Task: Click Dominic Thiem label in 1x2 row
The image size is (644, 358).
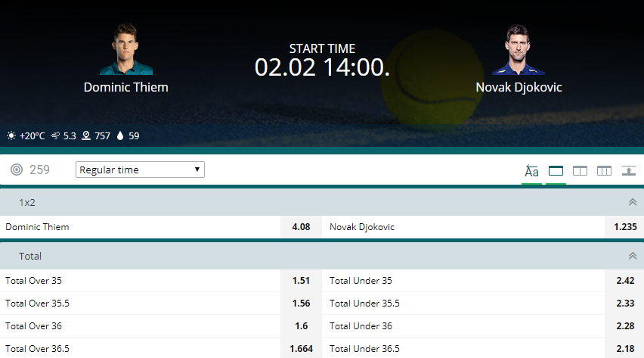Action: tap(37, 227)
